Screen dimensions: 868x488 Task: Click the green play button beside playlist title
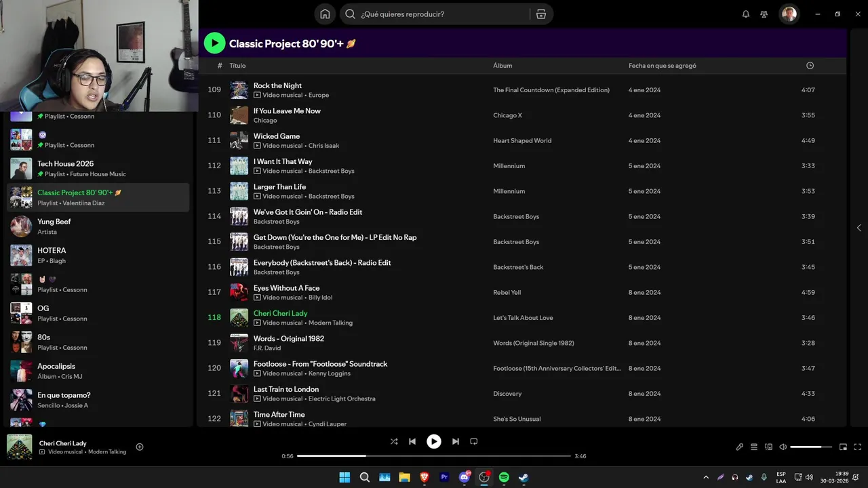point(214,43)
